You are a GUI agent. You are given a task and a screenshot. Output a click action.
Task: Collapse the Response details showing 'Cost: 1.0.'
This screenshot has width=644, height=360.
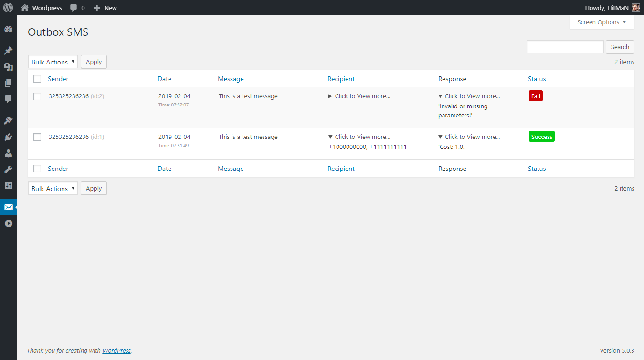469,137
